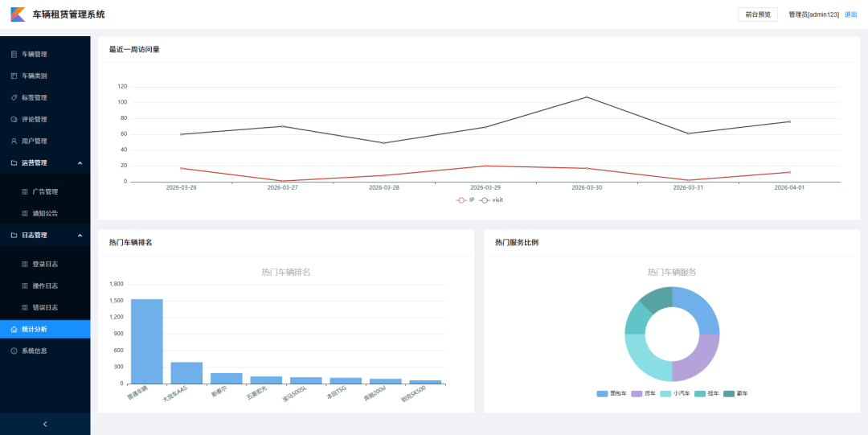Click the blue slice of the donut chart
This screenshot has height=435, width=868.
[700, 307]
